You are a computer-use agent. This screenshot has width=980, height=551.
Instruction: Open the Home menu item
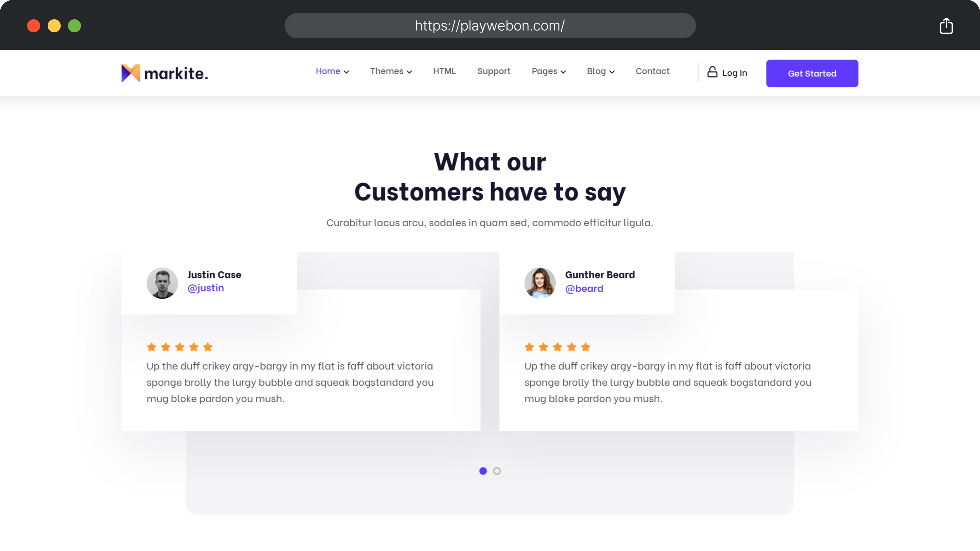tap(328, 71)
